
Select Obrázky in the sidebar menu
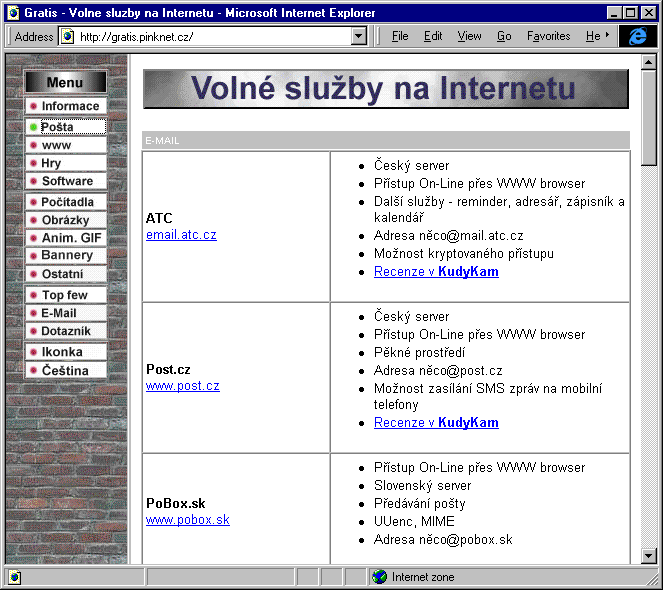coord(66,220)
